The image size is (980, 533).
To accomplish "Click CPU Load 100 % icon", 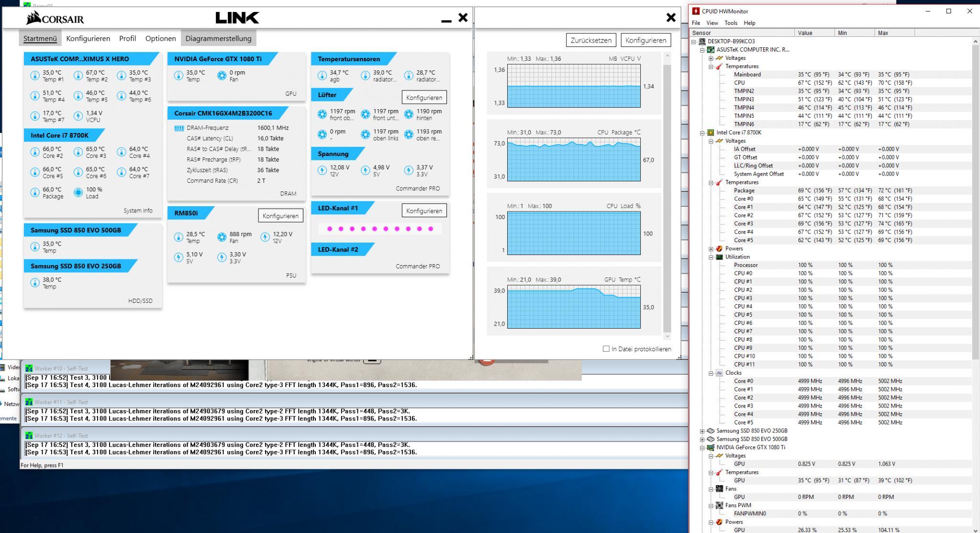I will 78,192.
